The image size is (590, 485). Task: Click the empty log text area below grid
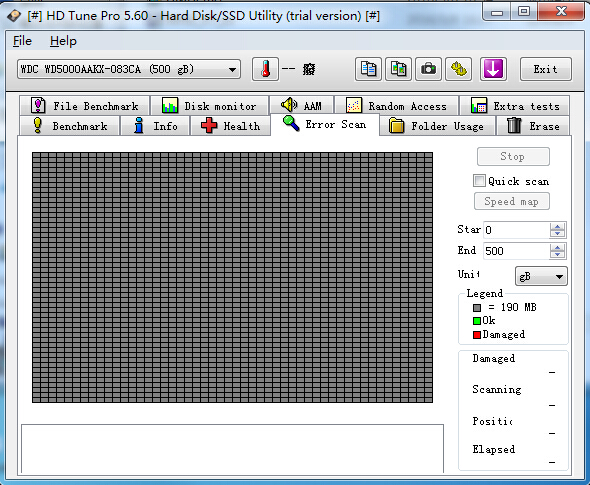[x=233, y=449]
